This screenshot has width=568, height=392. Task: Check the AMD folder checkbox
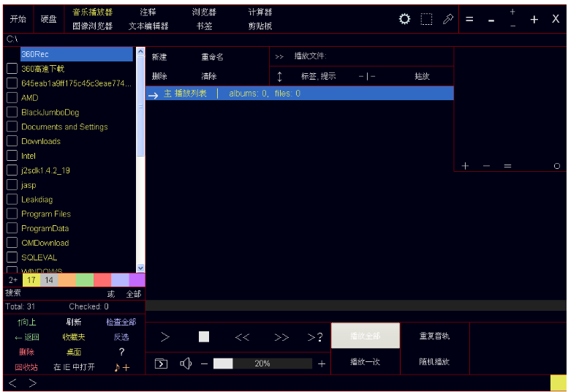(12, 98)
